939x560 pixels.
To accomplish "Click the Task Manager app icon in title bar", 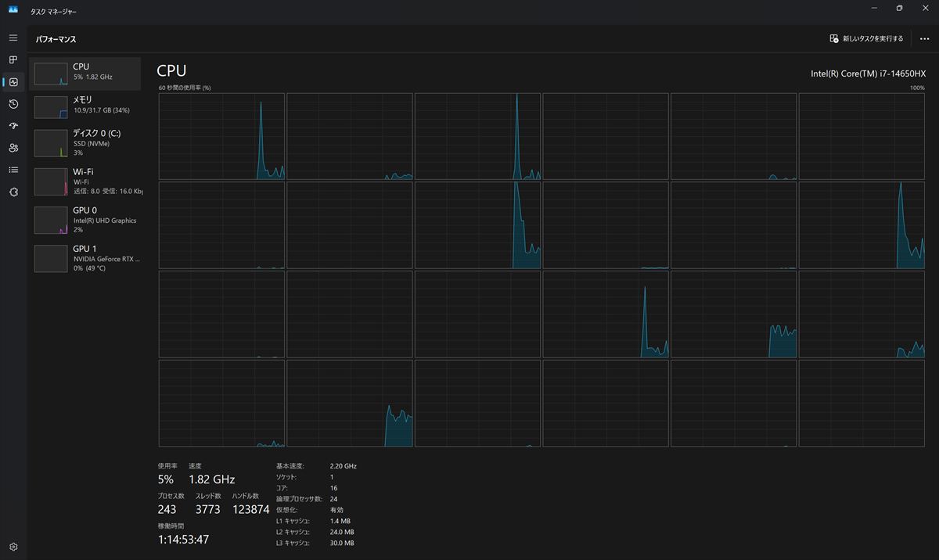I will tap(13, 10).
